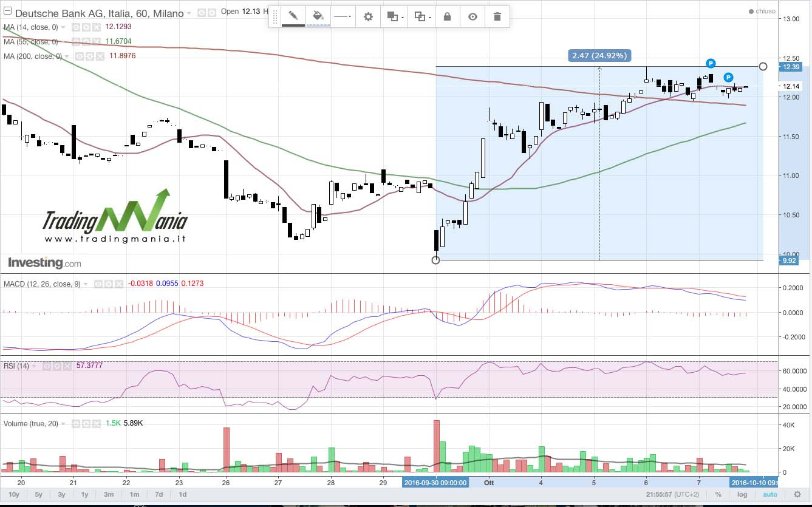Select the pencil line color tool
812x507 pixels.
coord(293,16)
